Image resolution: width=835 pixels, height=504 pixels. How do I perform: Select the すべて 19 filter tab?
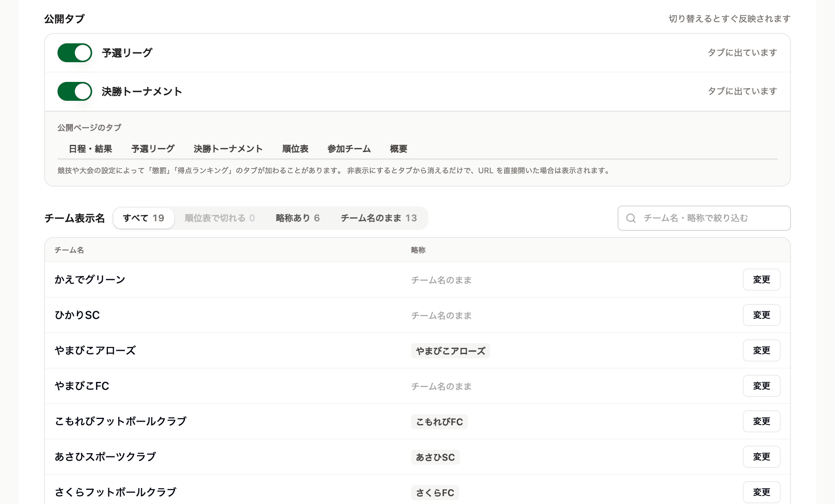coord(144,218)
